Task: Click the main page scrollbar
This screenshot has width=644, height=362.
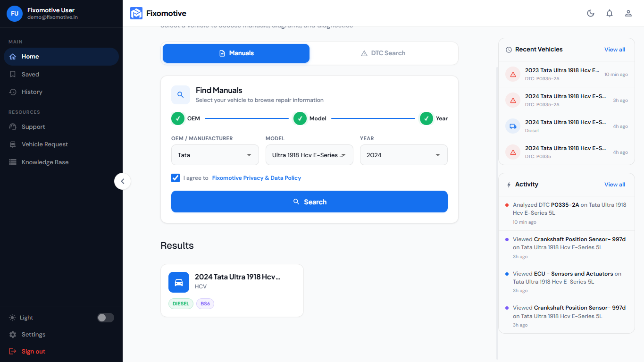Action: 496,213
